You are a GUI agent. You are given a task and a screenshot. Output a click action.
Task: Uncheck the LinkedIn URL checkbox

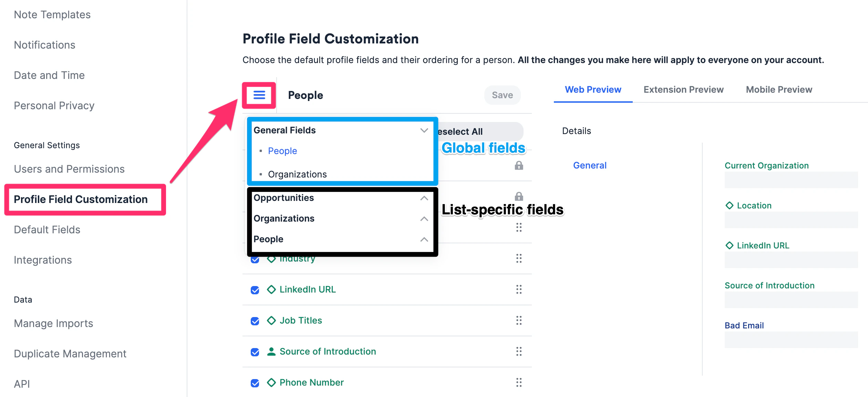tap(255, 290)
